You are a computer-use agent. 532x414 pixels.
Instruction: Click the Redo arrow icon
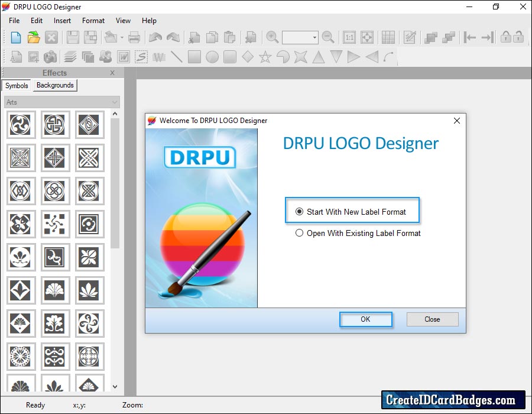pos(173,37)
